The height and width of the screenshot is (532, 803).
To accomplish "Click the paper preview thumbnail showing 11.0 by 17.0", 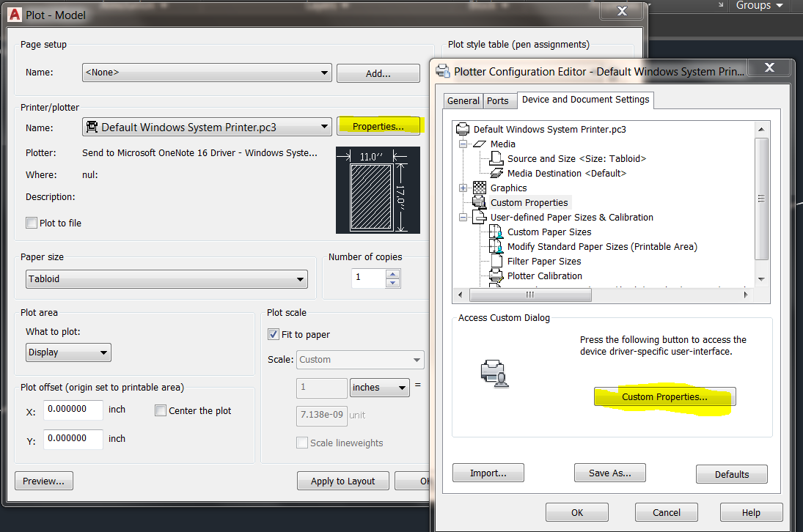I will pyautogui.click(x=378, y=191).
